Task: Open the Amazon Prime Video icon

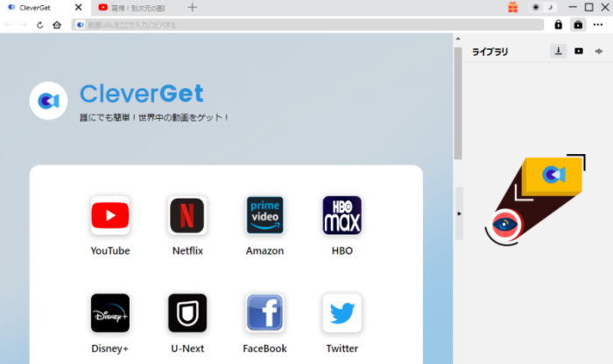Action: click(264, 215)
